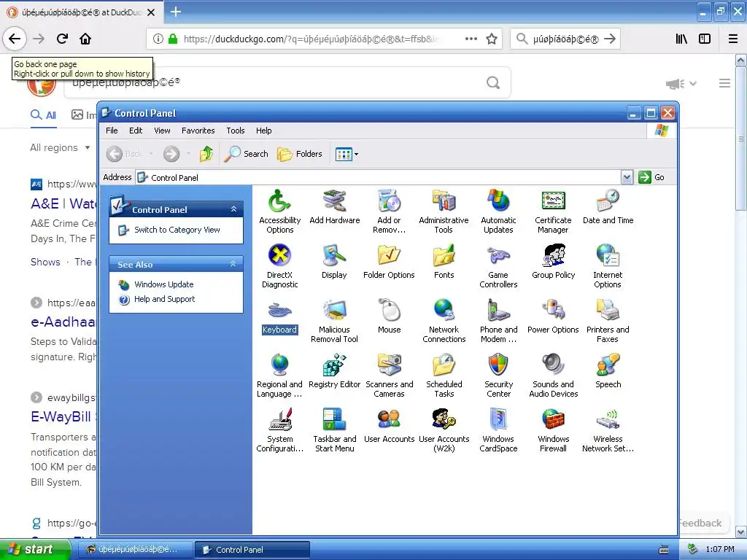This screenshot has height=560, width=747.
Task: Bookmark this page with star icon
Action: [x=492, y=39]
